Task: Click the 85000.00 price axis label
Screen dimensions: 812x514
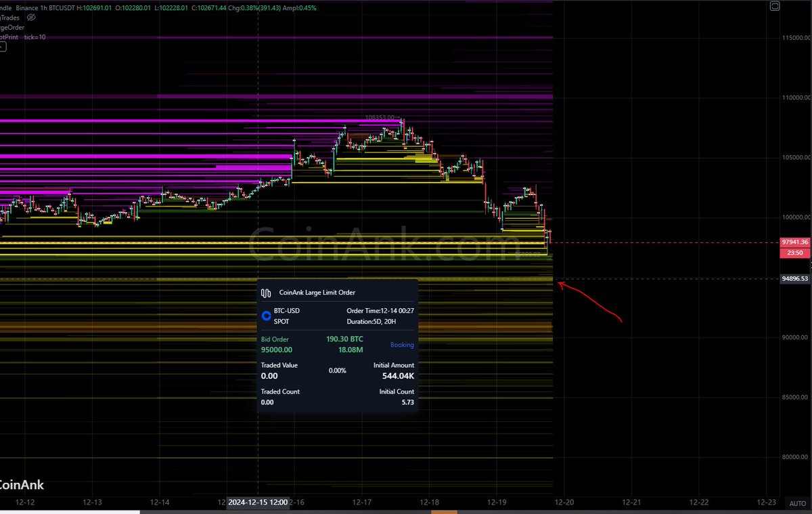Action: [796, 397]
